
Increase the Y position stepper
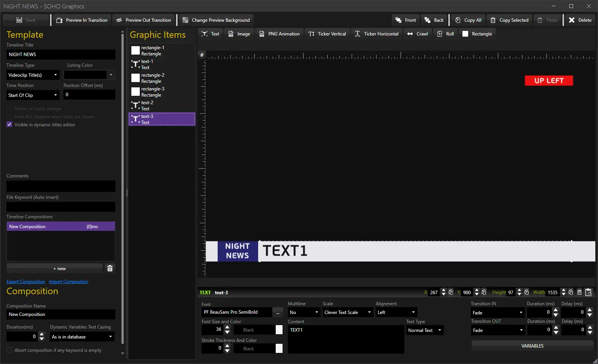[477, 290]
